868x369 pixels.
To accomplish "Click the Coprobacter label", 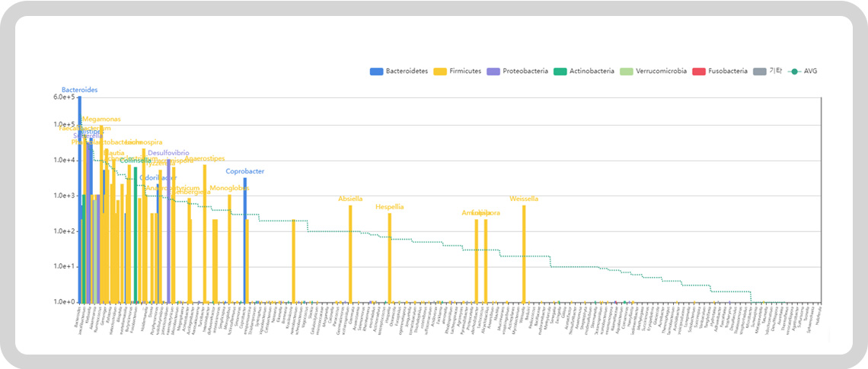I will [244, 171].
